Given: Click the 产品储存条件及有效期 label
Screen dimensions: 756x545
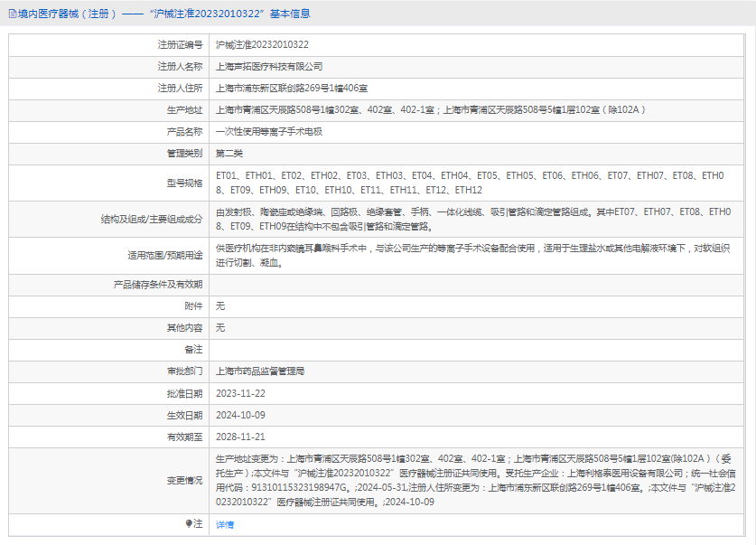Looking at the screenshot, I should (158, 285).
